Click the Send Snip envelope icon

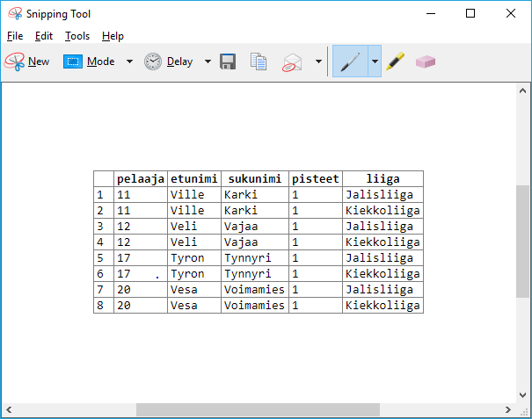coord(292,62)
